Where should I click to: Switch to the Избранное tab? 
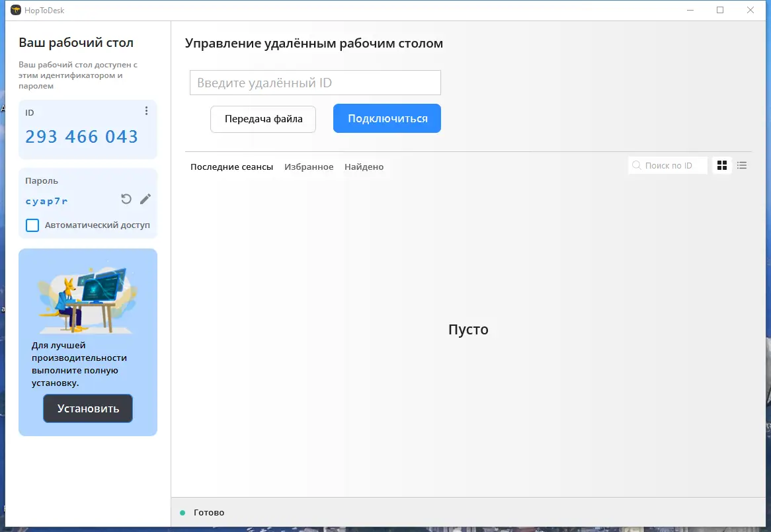309,167
